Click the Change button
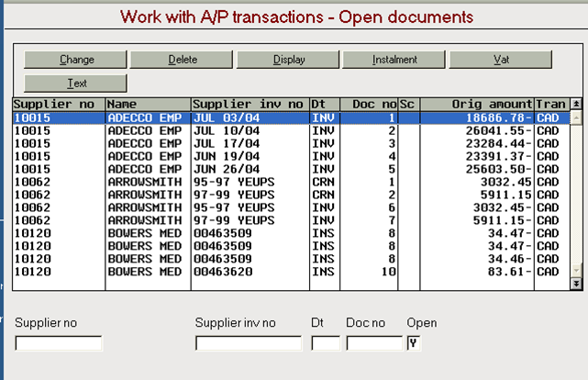 coord(75,60)
